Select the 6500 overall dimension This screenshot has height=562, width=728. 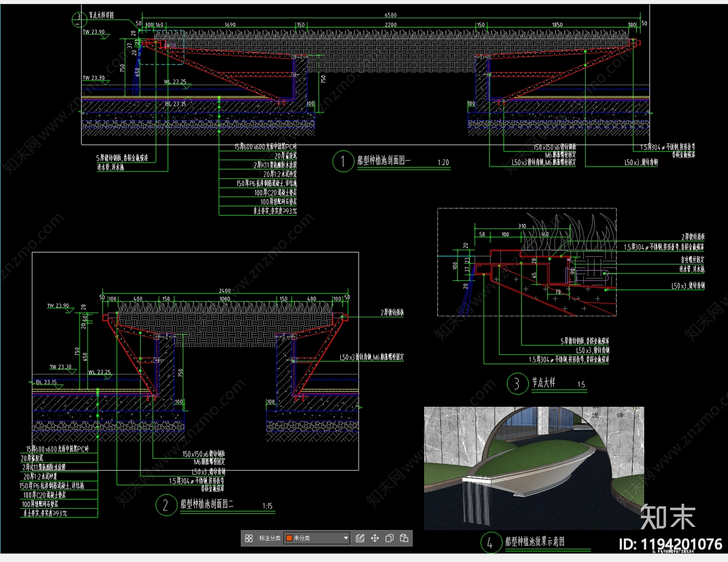pos(390,15)
